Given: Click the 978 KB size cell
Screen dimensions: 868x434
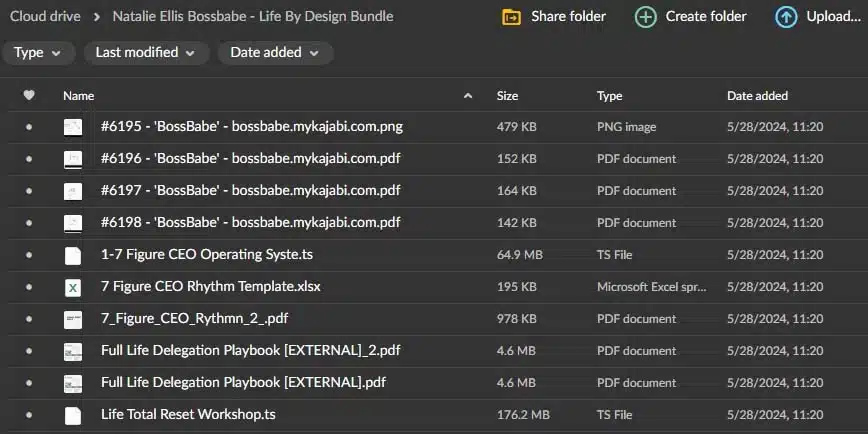Looking at the screenshot, I should coord(516,319).
